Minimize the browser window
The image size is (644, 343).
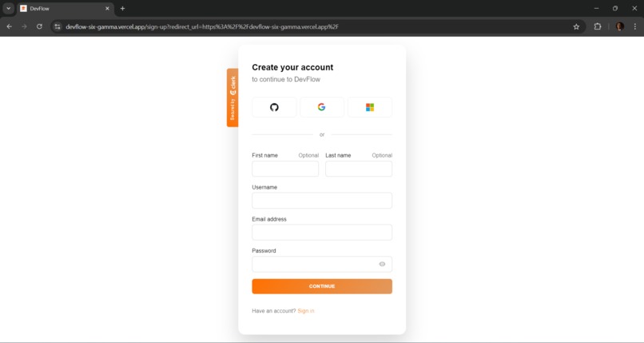pyautogui.click(x=596, y=8)
